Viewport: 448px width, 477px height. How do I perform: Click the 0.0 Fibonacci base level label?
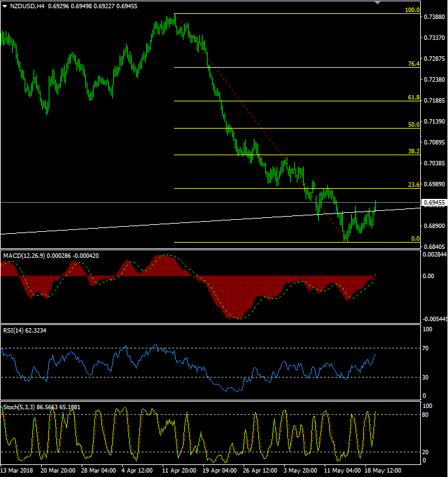coord(415,239)
